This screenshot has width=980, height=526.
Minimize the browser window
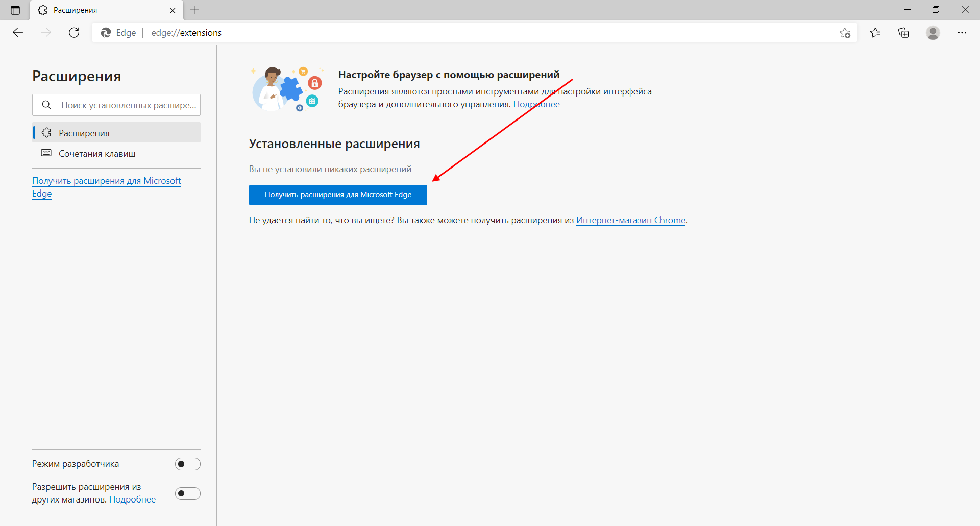(x=907, y=10)
